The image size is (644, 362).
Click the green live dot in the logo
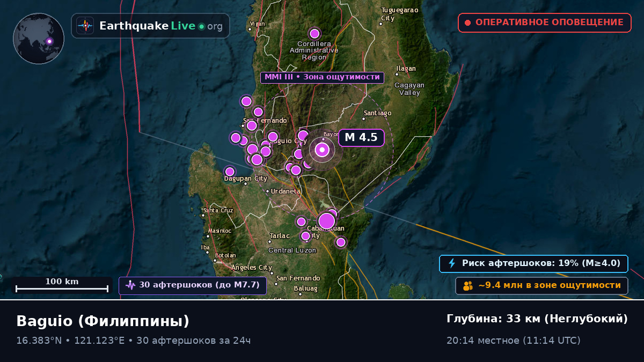click(x=201, y=26)
